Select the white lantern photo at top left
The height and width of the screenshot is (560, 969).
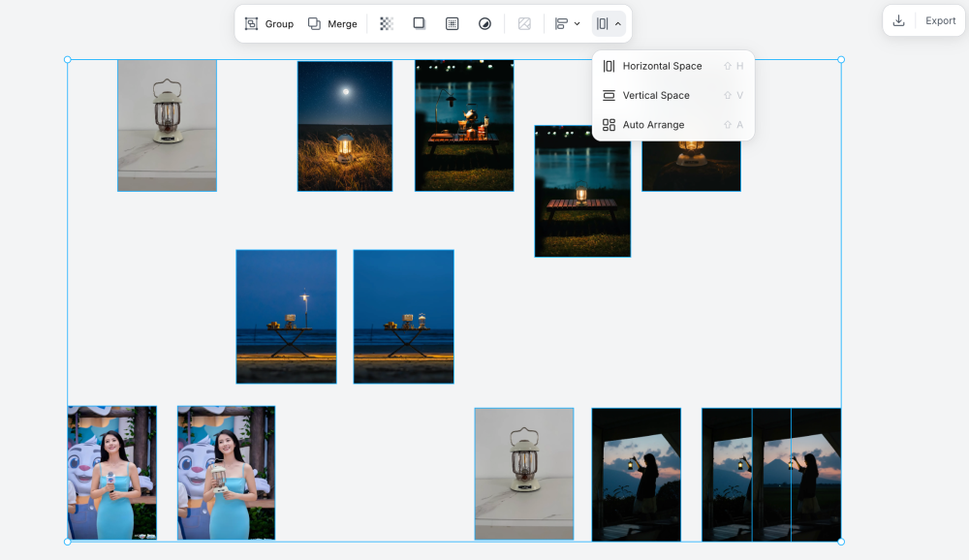(167, 125)
